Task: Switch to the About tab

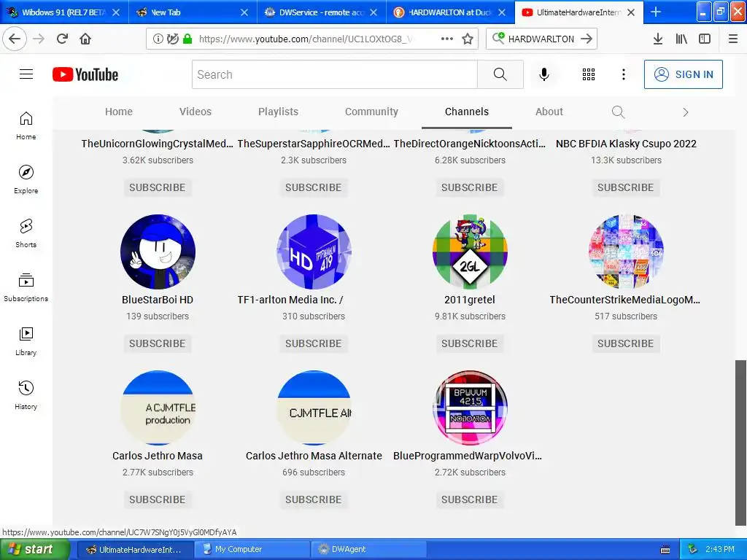Action: (x=549, y=112)
